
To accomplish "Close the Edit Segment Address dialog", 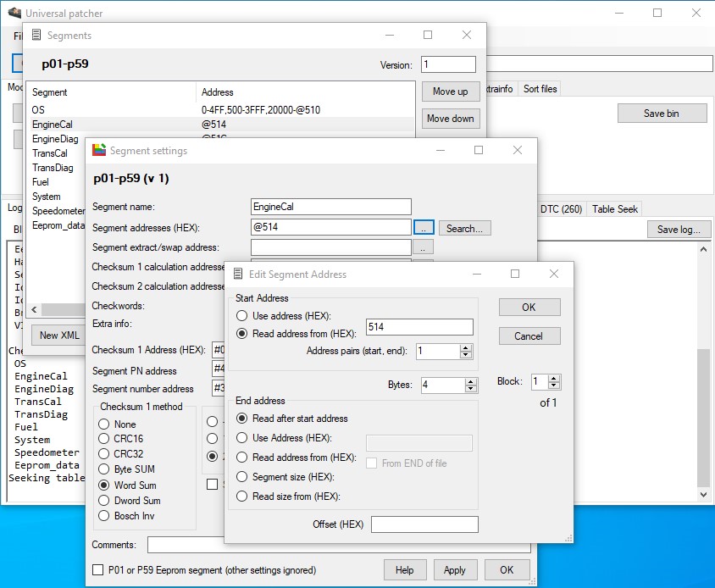I will pyautogui.click(x=554, y=274).
